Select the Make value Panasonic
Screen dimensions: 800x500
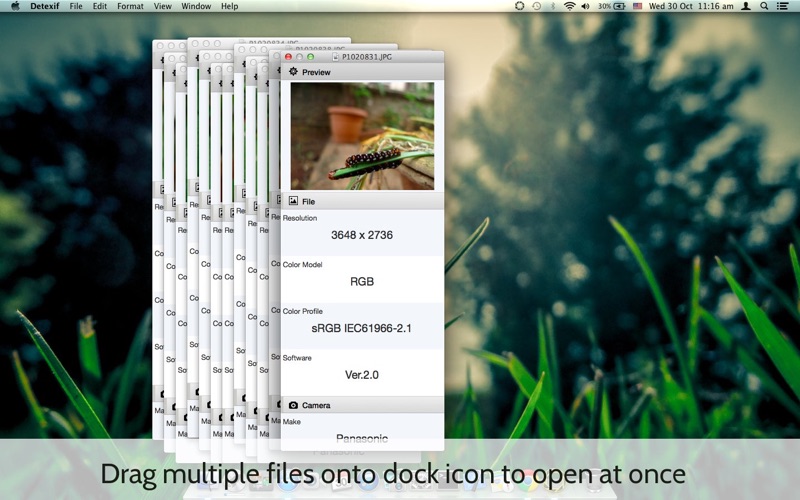[x=362, y=438]
